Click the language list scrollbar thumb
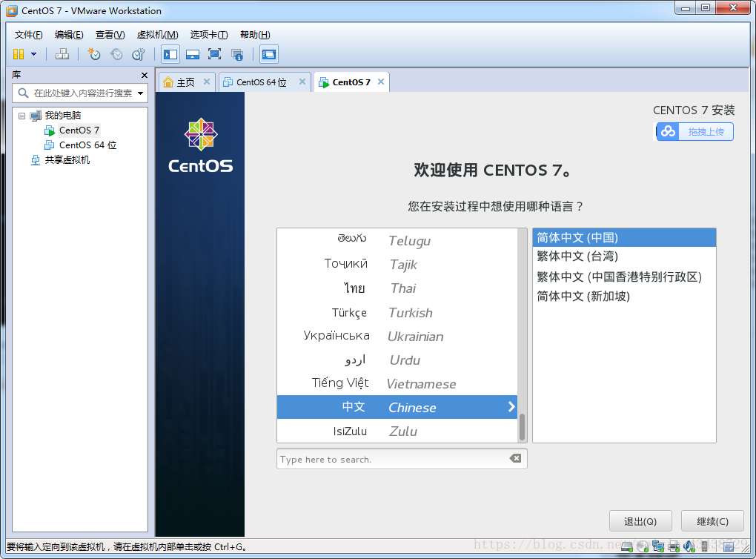This screenshot has height=559, width=756. click(522, 427)
